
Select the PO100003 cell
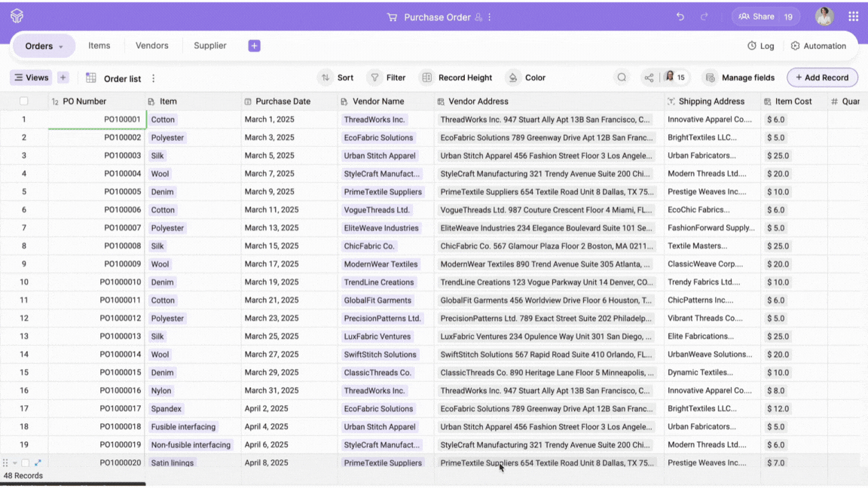tap(96, 156)
